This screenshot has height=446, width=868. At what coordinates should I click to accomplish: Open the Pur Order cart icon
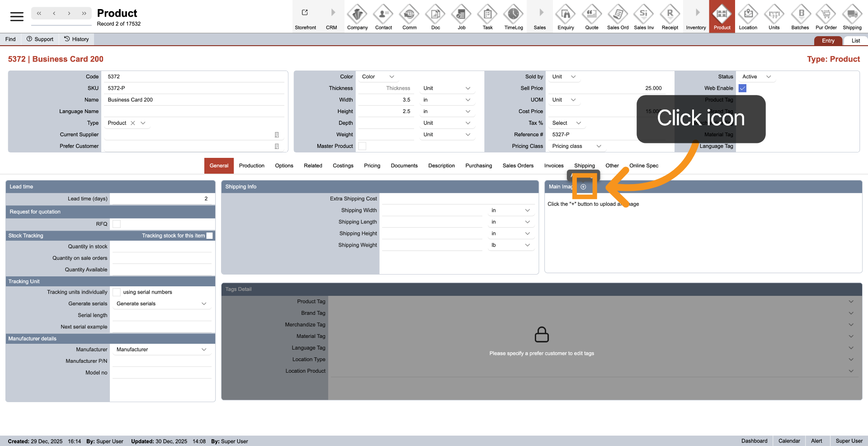pos(826,15)
